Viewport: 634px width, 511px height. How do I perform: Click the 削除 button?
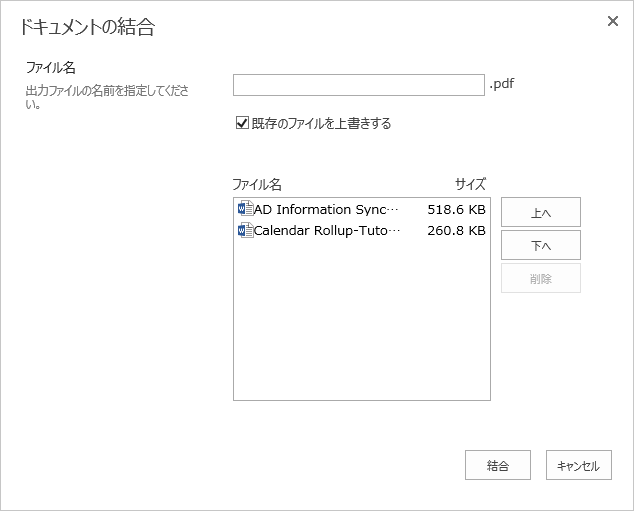pos(540,279)
